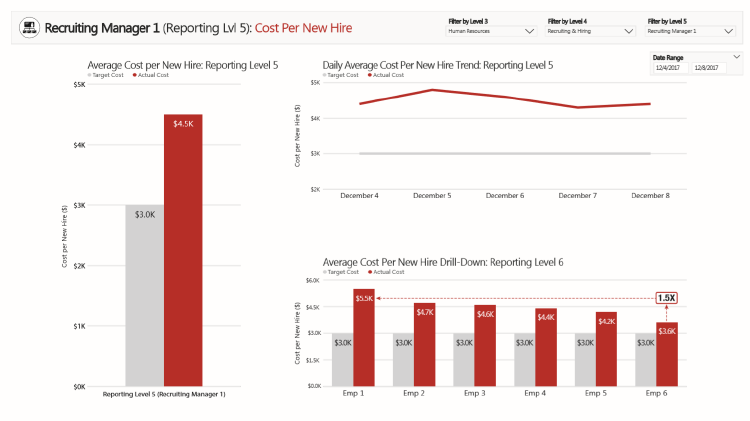Select Emp 4 red $4.4K bar
Image resolution: width=750 pixels, height=421 pixels.
coord(546,347)
